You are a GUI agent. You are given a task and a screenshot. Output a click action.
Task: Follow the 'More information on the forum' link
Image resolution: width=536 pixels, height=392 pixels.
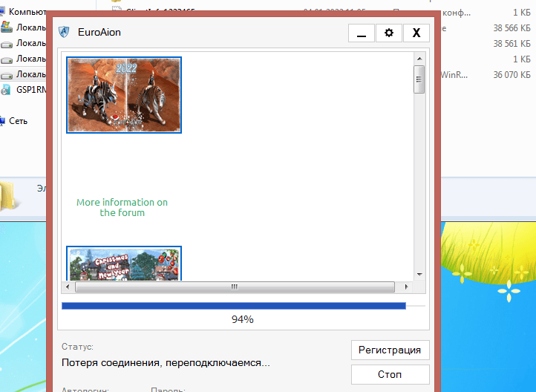[x=122, y=207]
